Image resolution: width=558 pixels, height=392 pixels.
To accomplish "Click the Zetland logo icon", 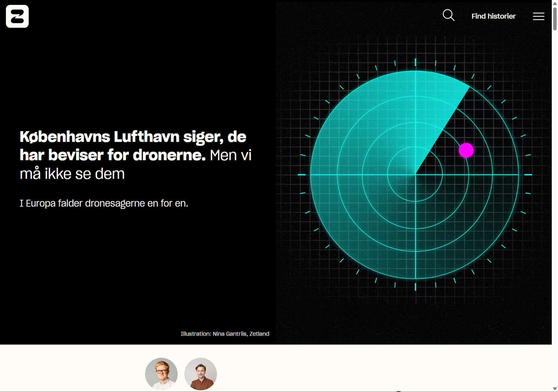I will (17, 16).
